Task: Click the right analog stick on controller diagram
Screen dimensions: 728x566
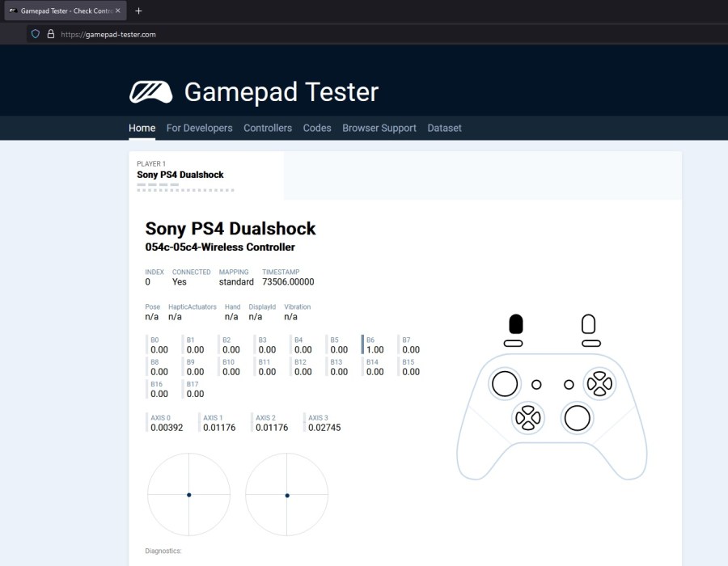Action: pyautogui.click(x=577, y=417)
